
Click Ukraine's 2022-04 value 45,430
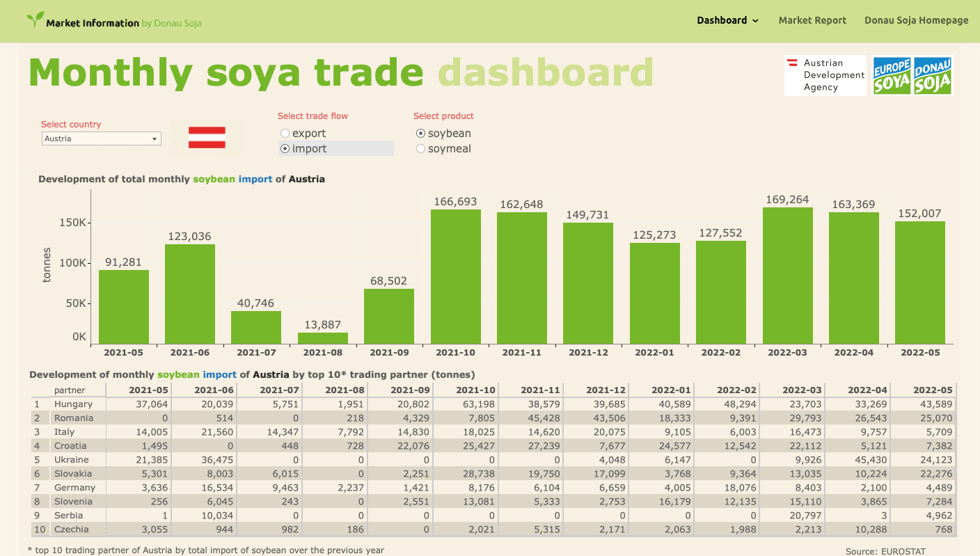coord(871,460)
